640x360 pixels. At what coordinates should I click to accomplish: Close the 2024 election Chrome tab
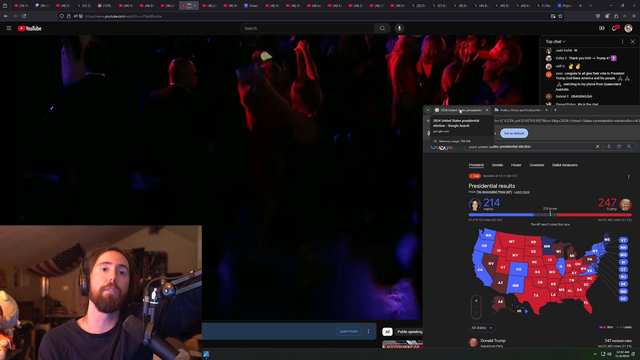[487, 110]
